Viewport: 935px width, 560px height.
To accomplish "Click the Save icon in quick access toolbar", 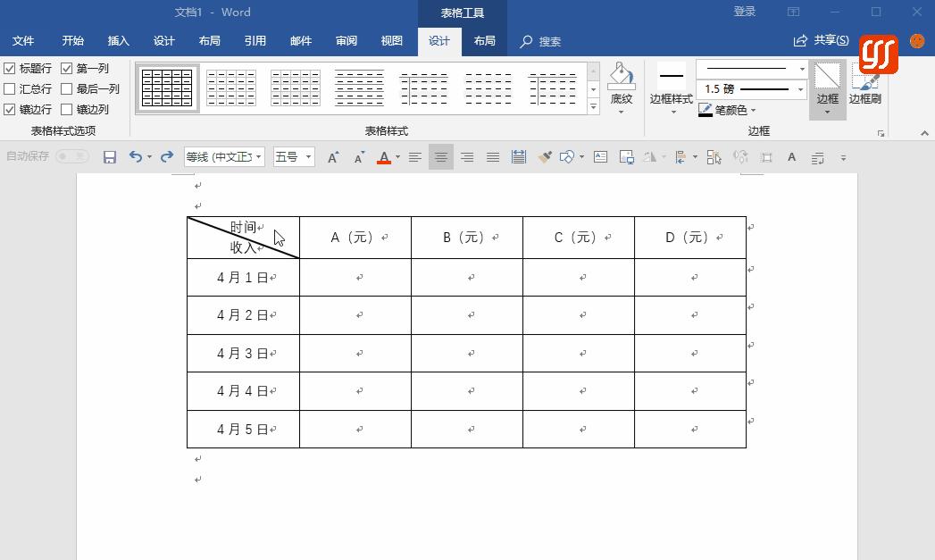I will (109, 157).
